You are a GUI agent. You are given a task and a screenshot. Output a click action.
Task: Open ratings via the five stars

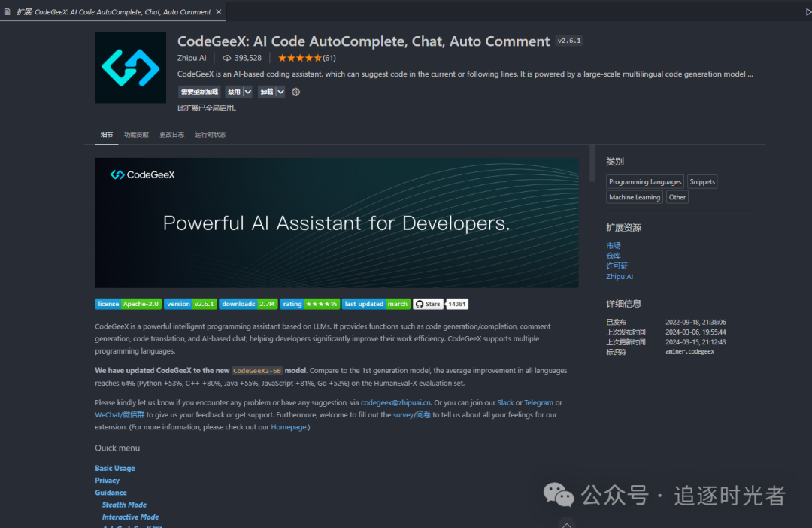(x=299, y=58)
